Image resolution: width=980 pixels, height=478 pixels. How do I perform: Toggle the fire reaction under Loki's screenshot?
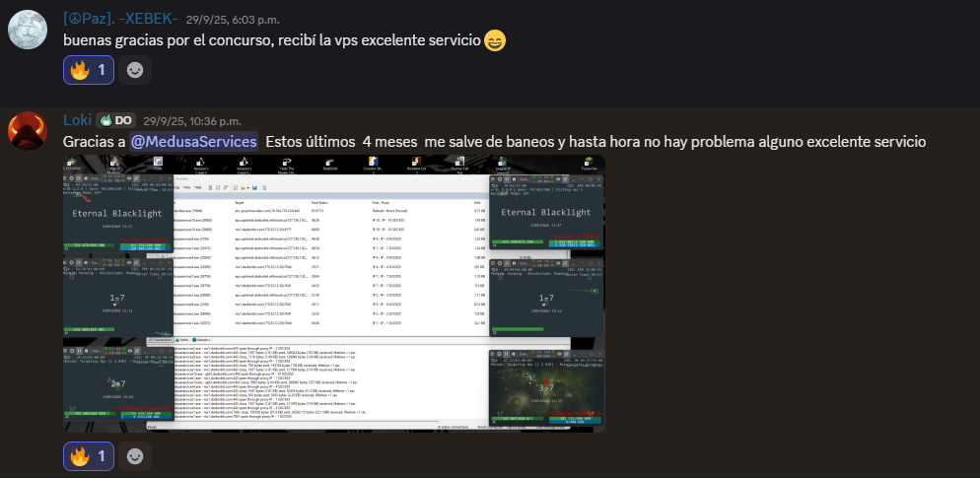coord(89,455)
